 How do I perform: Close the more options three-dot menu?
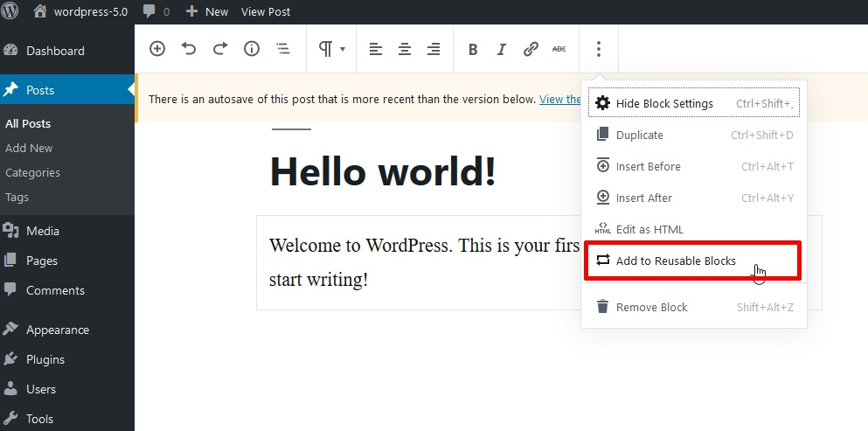[599, 49]
